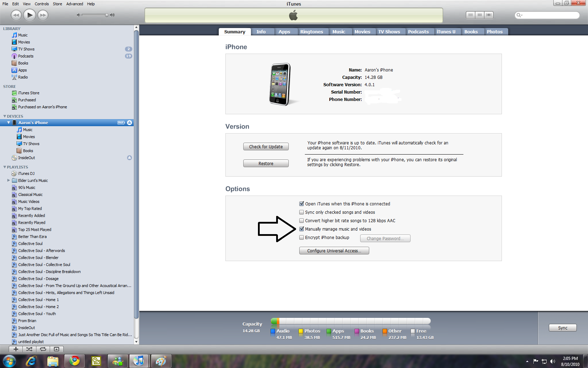Enable Sync only checked songs and videos
The height and width of the screenshot is (368, 588).
(x=301, y=212)
